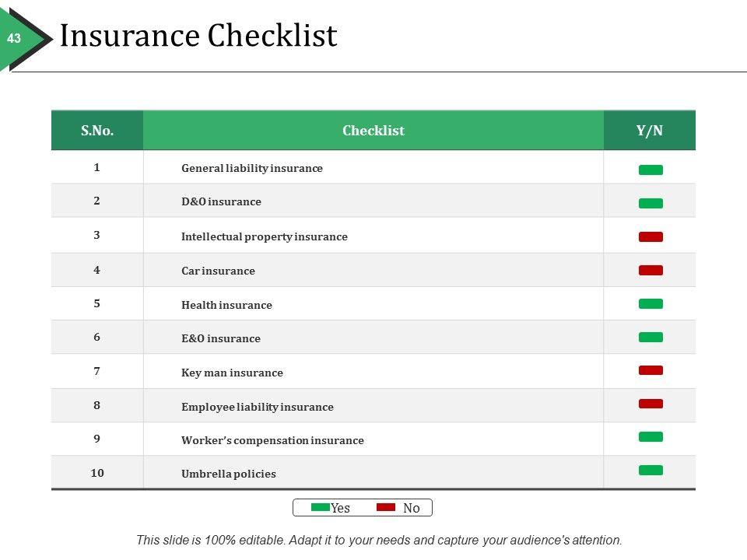
Task: Click the green indicator for General liability insurance
Action: pyautogui.click(x=651, y=170)
